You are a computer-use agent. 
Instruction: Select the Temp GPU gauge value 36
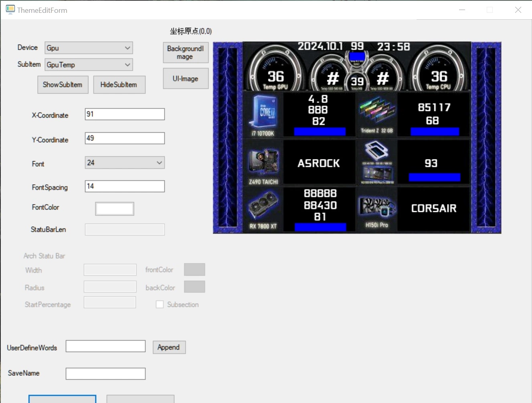point(276,77)
